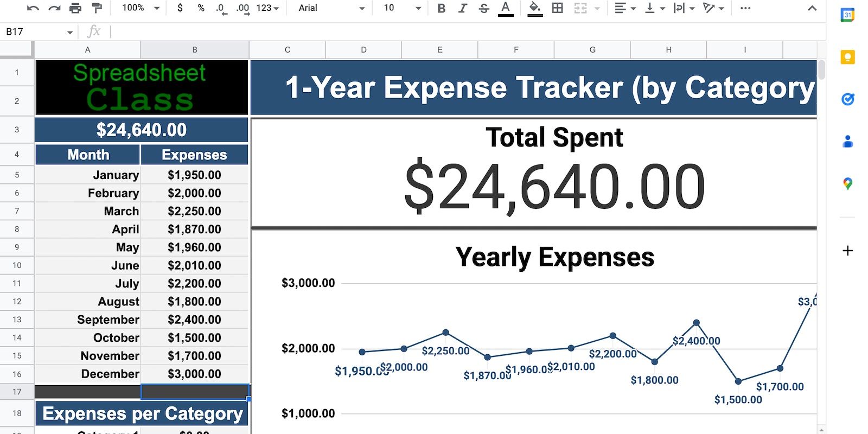
Task: Select row 3 header
Action: click(17, 130)
